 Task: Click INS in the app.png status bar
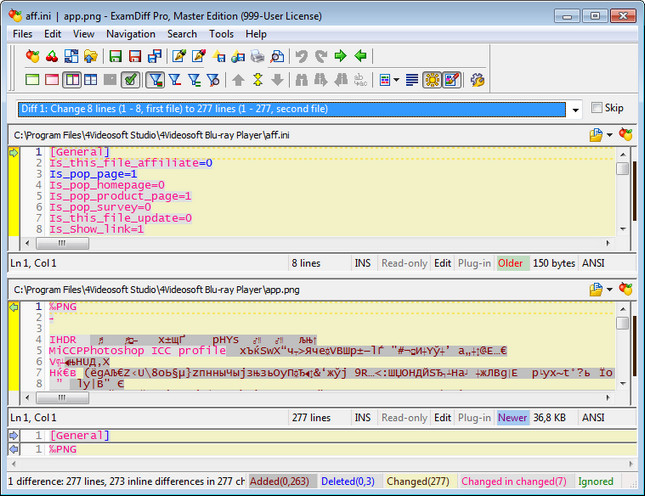click(362, 418)
